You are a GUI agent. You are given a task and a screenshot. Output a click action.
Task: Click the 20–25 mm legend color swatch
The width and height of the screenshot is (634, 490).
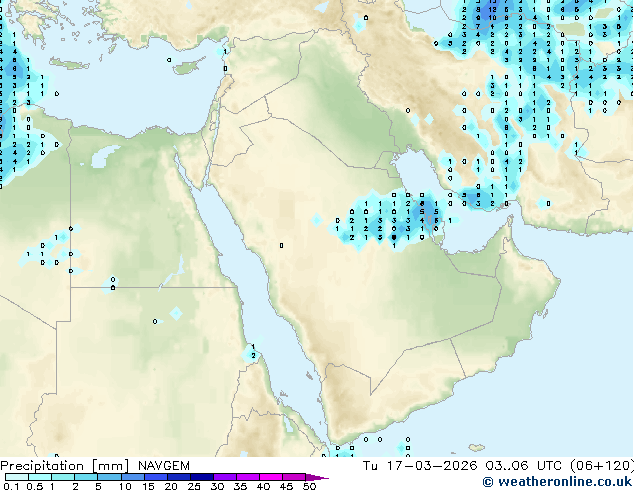click(x=178, y=477)
